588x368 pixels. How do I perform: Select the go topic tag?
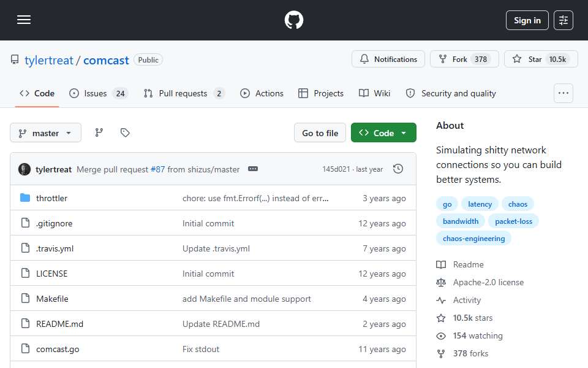tap(447, 204)
